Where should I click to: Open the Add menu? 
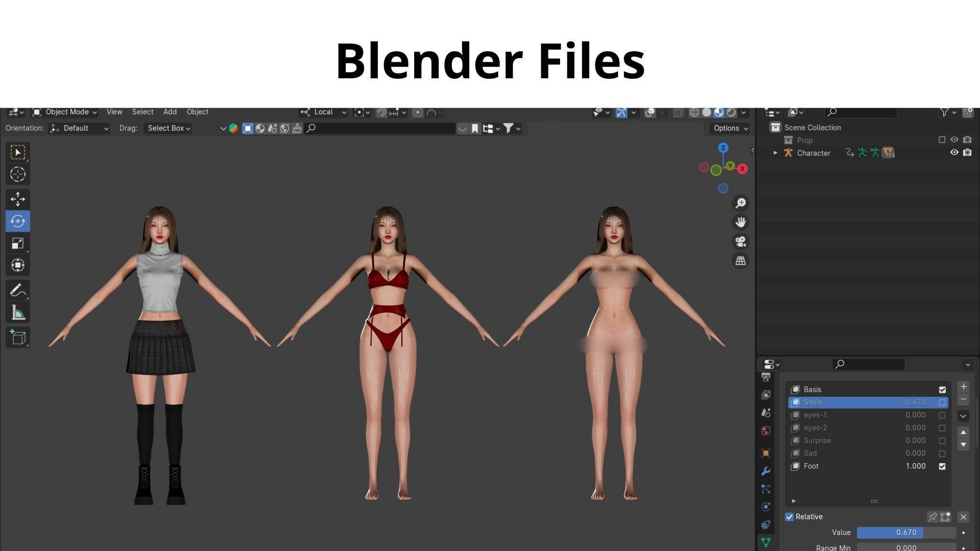[170, 112]
